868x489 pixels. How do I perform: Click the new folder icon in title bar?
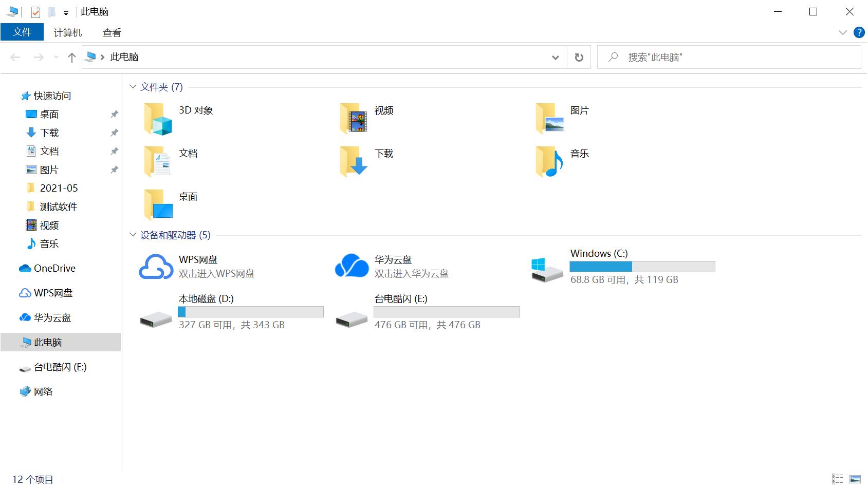51,12
